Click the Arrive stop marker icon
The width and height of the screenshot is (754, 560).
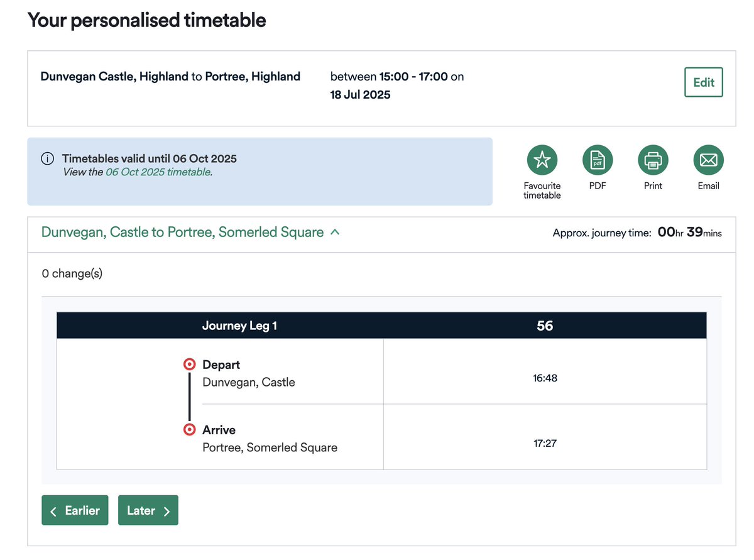click(189, 430)
